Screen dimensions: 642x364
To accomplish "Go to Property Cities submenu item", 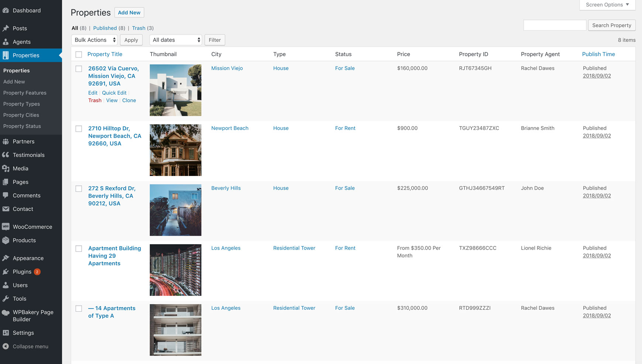I will point(21,115).
